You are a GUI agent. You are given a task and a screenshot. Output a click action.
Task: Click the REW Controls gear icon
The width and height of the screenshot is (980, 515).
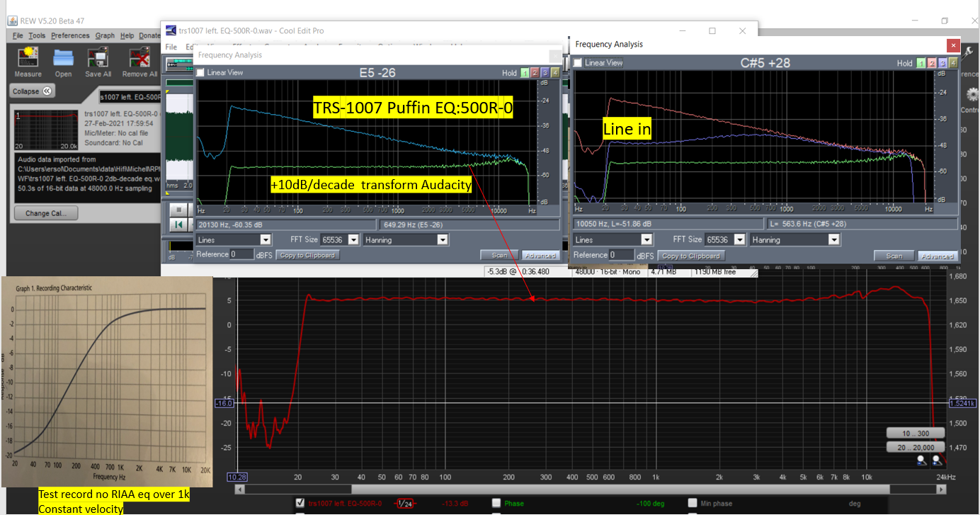click(x=972, y=94)
